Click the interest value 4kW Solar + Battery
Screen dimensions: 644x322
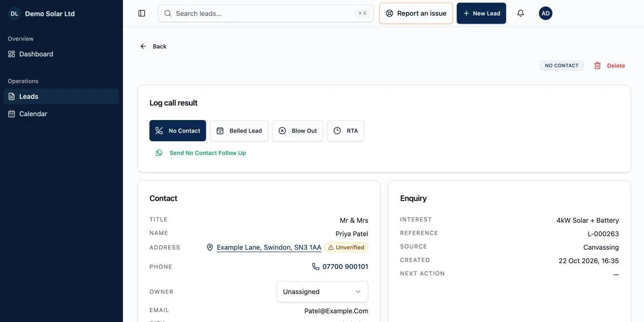tap(588, 220)
